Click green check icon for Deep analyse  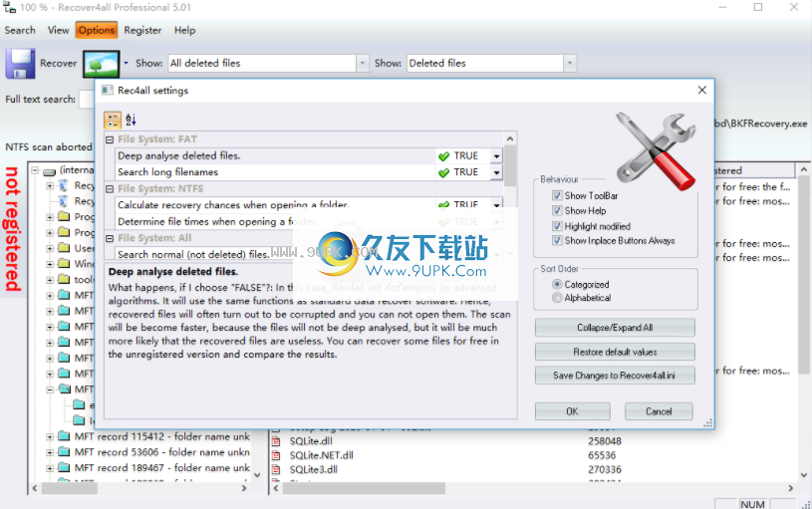(x=443, y=155)
